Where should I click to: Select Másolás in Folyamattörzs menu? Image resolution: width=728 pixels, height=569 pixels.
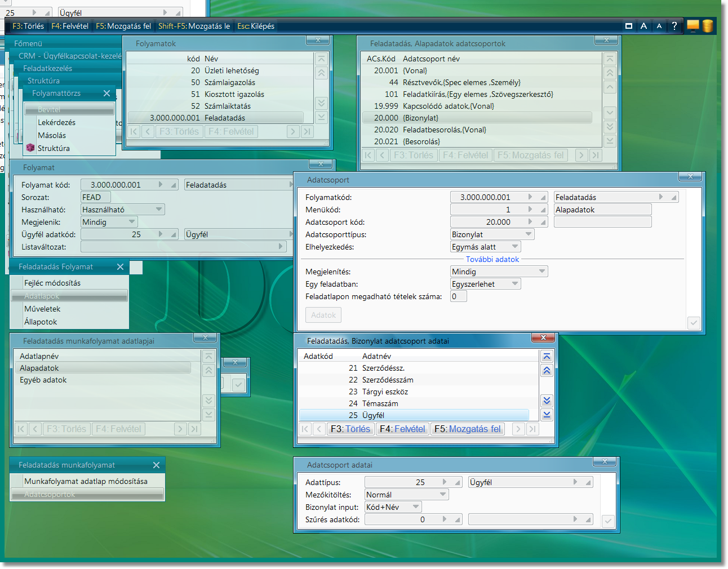point(69,135)
